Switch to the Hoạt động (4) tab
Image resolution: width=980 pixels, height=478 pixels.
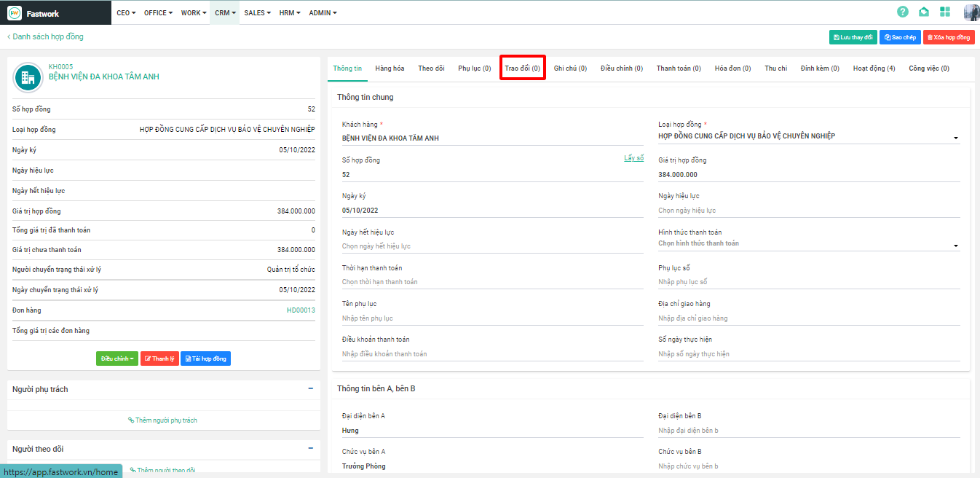click(874, 68)
